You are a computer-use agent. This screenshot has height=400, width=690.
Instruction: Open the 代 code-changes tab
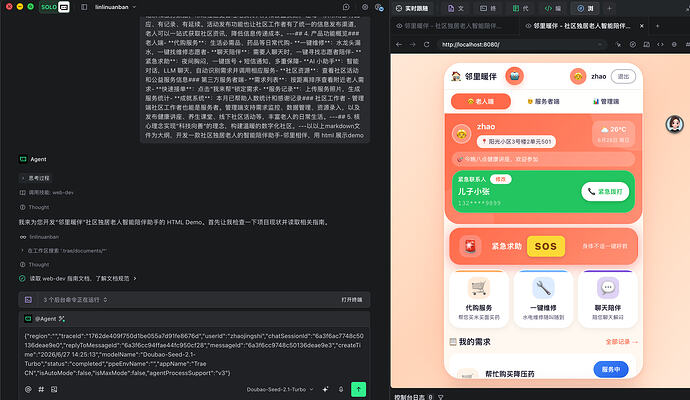pos(521,8)
